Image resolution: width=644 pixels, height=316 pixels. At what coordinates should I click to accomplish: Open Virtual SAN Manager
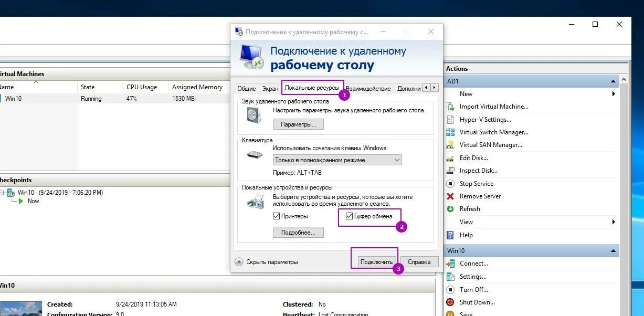[491, 144]
